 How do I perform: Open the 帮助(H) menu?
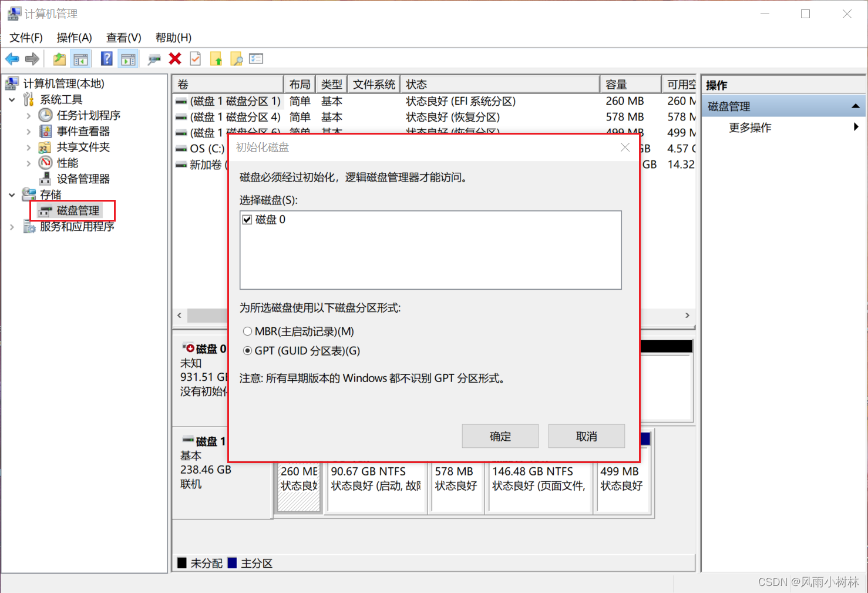(173, 38)
